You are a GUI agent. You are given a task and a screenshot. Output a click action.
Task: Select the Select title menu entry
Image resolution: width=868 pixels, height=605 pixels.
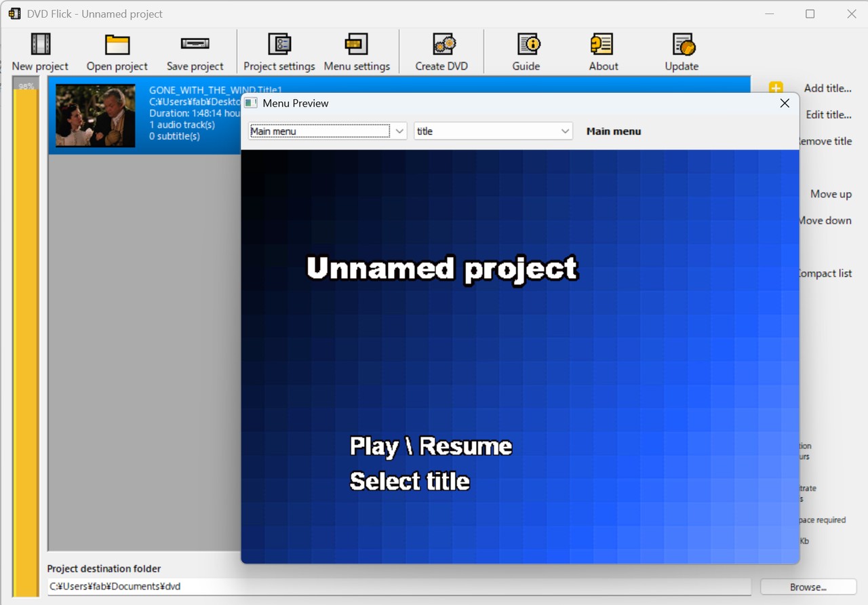tap(410, 482)
